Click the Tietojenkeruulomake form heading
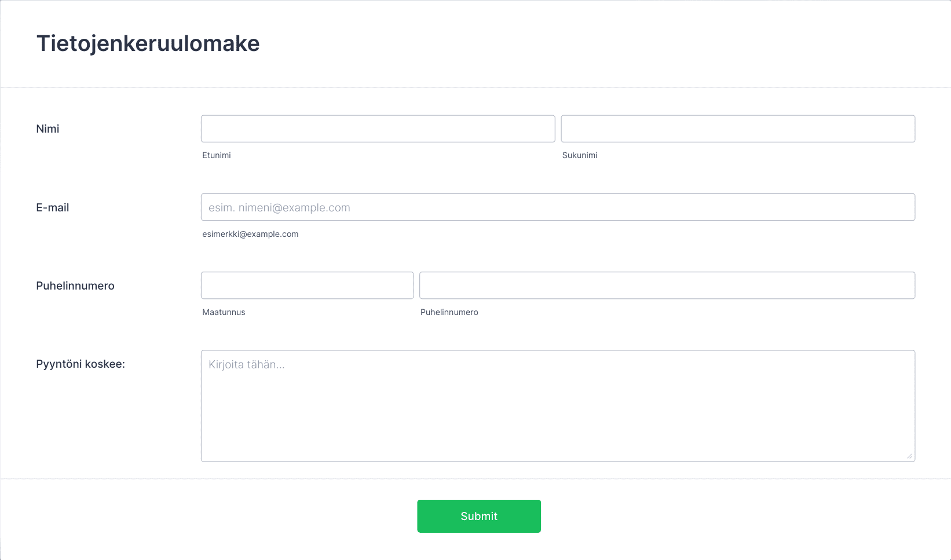The image size is (951, 560). coord(148,43)
